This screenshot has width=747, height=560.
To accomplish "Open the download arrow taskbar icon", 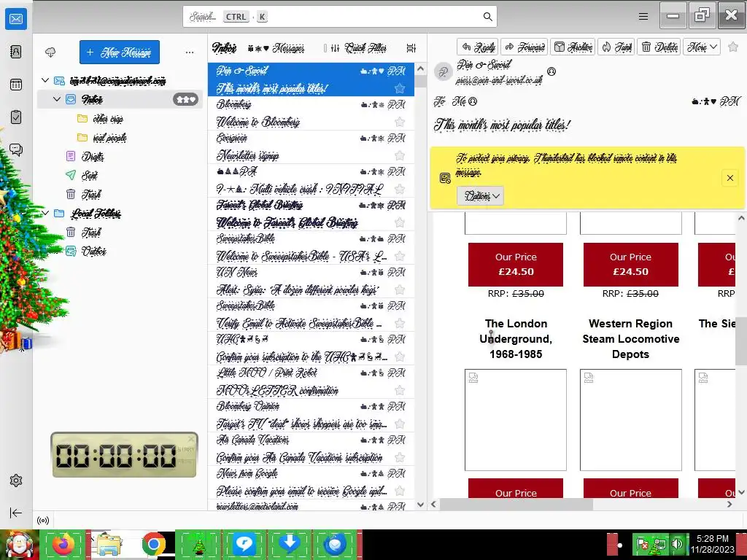I will coord(289,544).
